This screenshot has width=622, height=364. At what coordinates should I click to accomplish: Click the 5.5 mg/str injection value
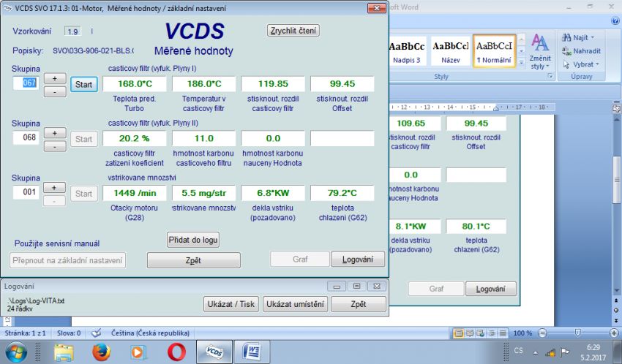(x=204, y=193)
